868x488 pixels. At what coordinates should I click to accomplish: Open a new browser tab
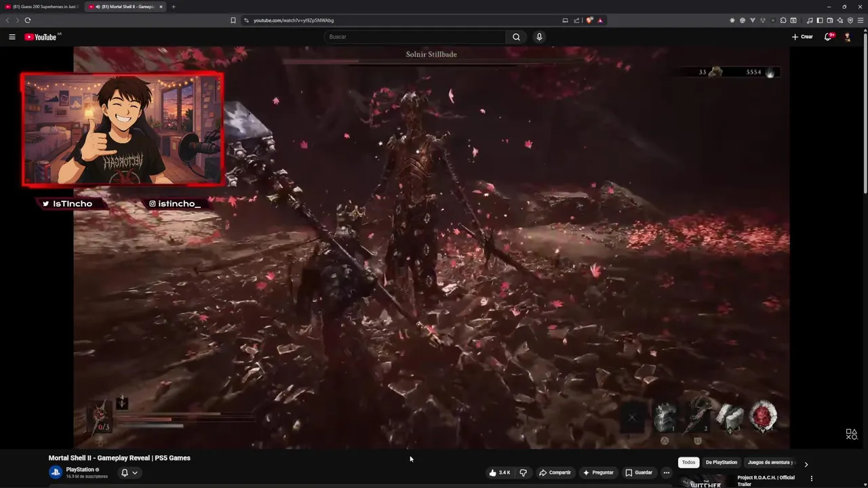click(x=173, y=7)
